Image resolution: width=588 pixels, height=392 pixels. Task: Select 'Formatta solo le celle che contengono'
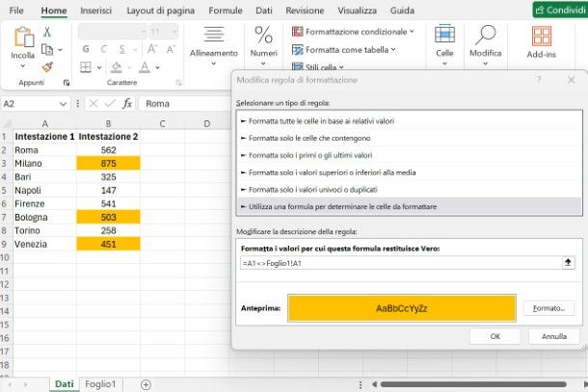point(409,138)
